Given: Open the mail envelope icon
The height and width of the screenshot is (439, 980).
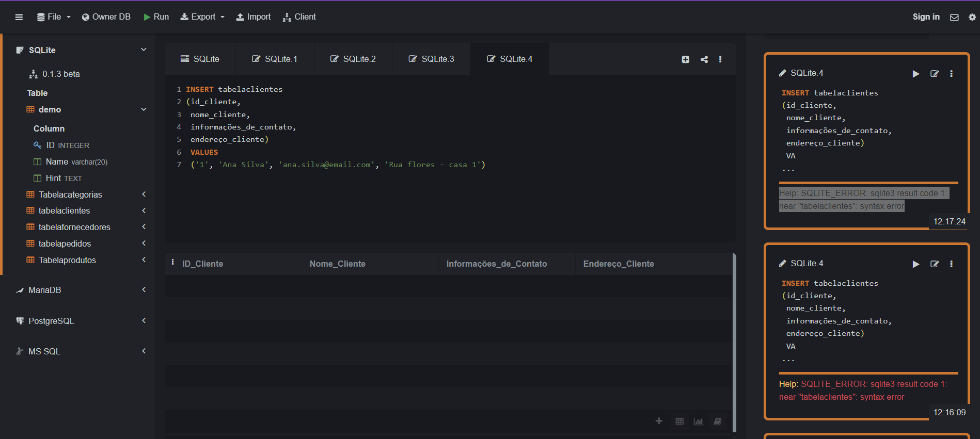Looking at the screenshot, I should (x=954, y=17).
